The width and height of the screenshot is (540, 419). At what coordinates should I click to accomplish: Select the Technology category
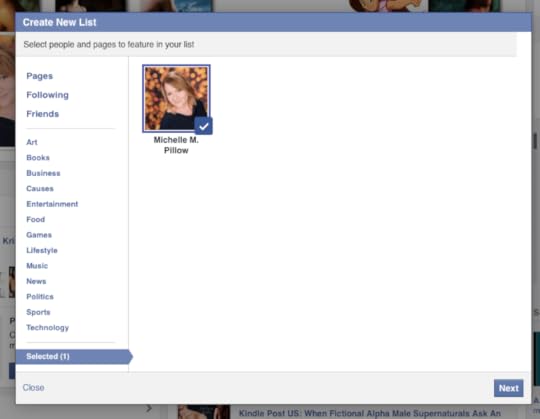click(x=48, y=328)
